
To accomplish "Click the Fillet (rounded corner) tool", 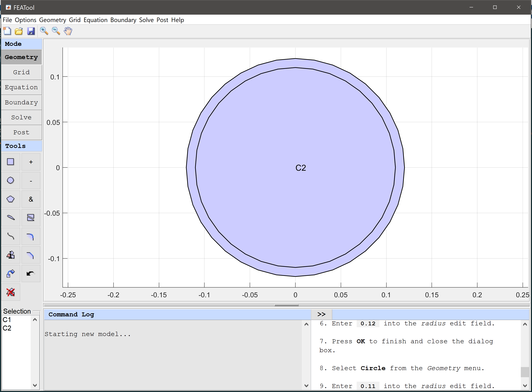I will pos(31,236).
